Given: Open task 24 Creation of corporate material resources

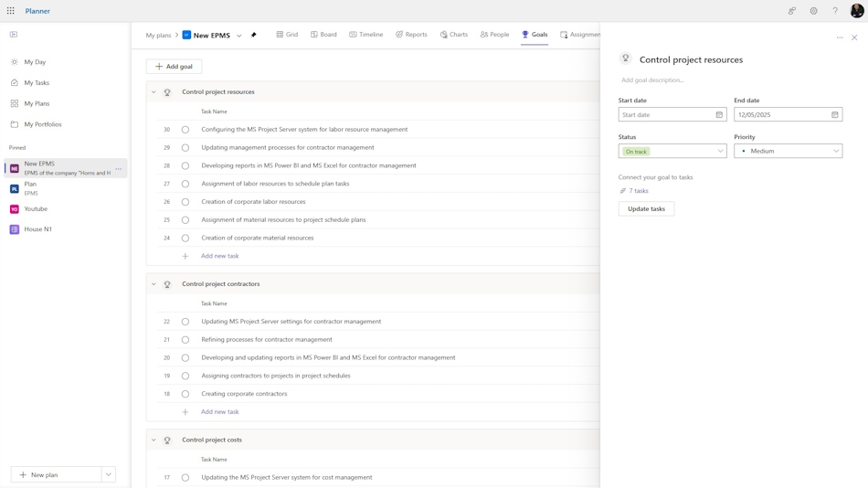Looking at the screenshot, I should pos(258,239).
